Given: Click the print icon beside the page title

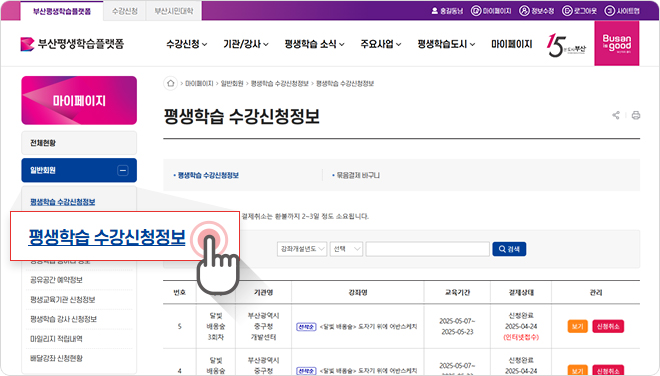Looking at the screenshot, I should (636, 115).
